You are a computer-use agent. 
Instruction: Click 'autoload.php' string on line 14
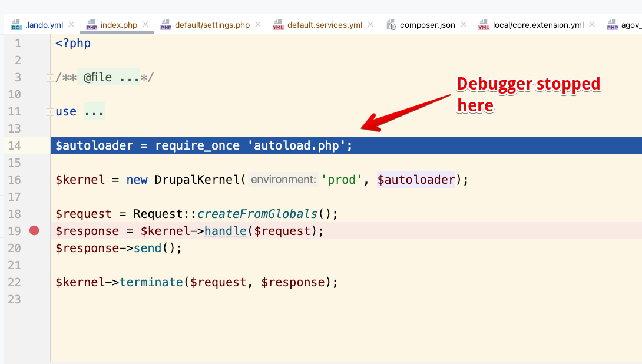tap(296, 145)
